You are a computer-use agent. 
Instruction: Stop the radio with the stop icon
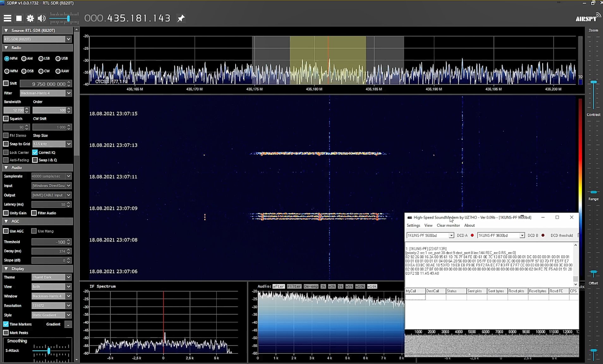pyautogui.click(x=19, y=18)
